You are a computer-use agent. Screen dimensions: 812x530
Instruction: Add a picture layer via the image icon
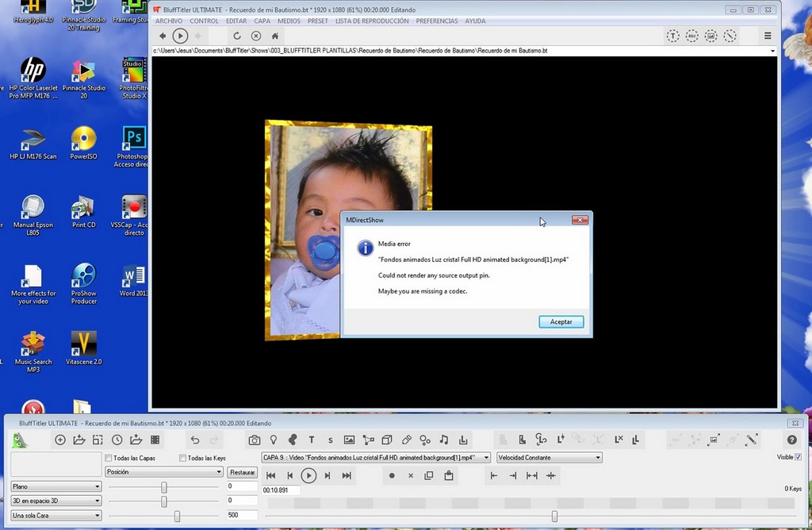pos(349,440)
